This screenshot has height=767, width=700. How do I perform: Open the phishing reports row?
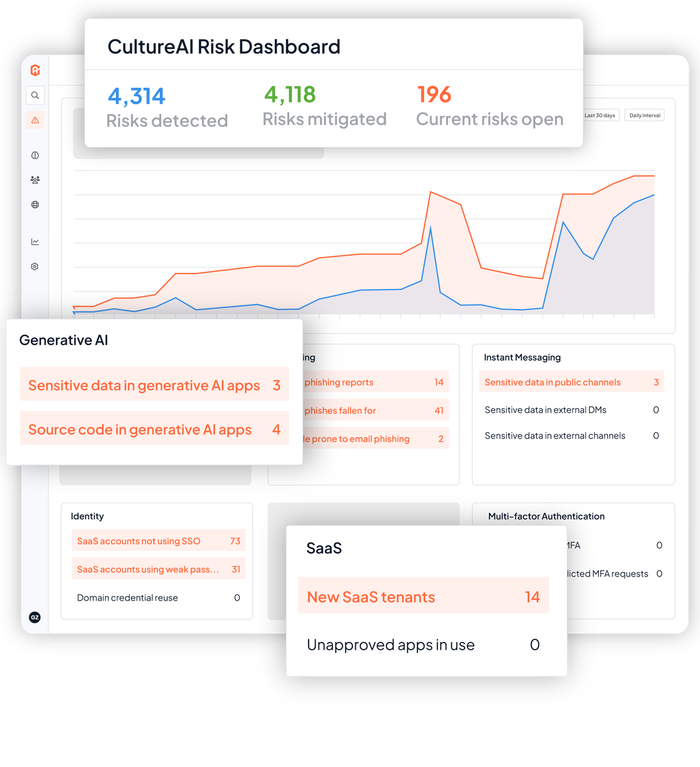375,382
